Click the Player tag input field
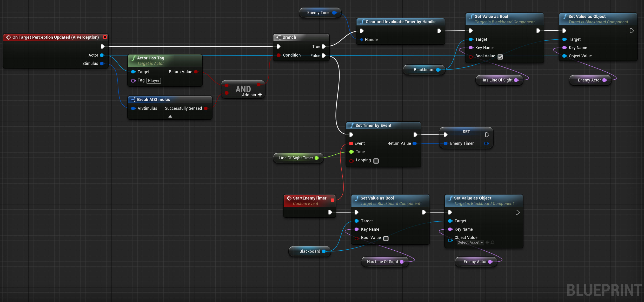Screen dimensions: 644x302 coord(154,80)
